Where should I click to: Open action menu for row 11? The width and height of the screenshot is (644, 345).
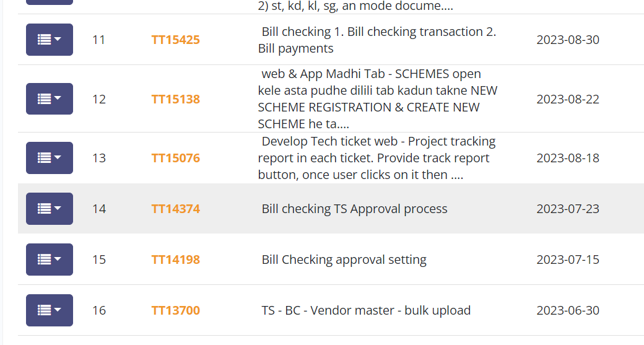tap(50, 40)
